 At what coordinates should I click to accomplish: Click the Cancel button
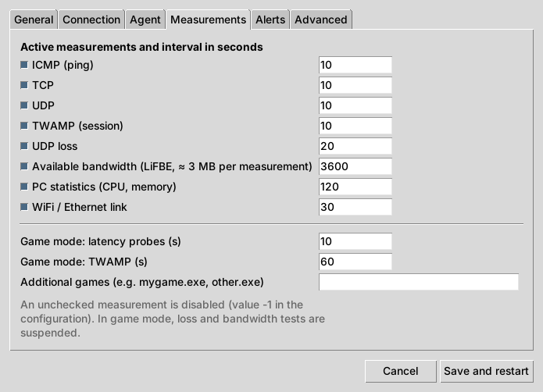(401, 371)
